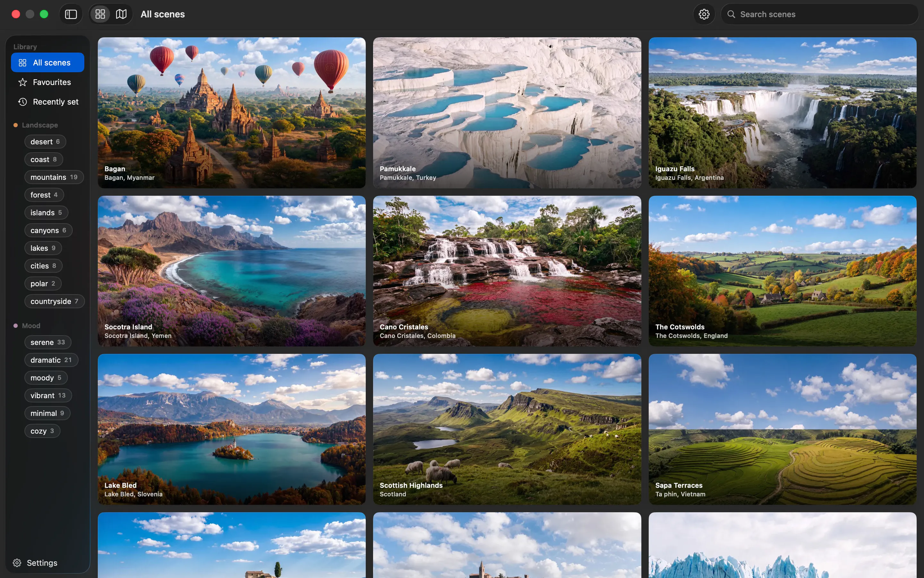Click the search magnifier icon

coord(731,14)
